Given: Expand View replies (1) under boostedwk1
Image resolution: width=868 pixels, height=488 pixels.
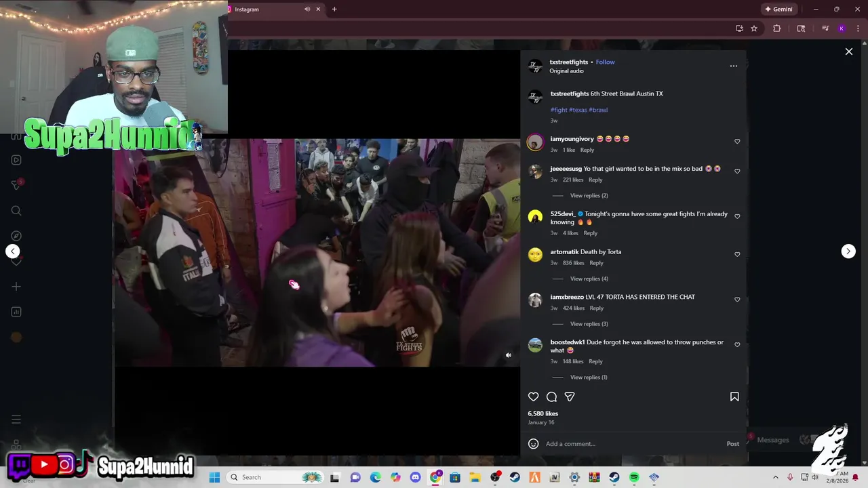Looking at the screenshot, I should tap(589, 378).
